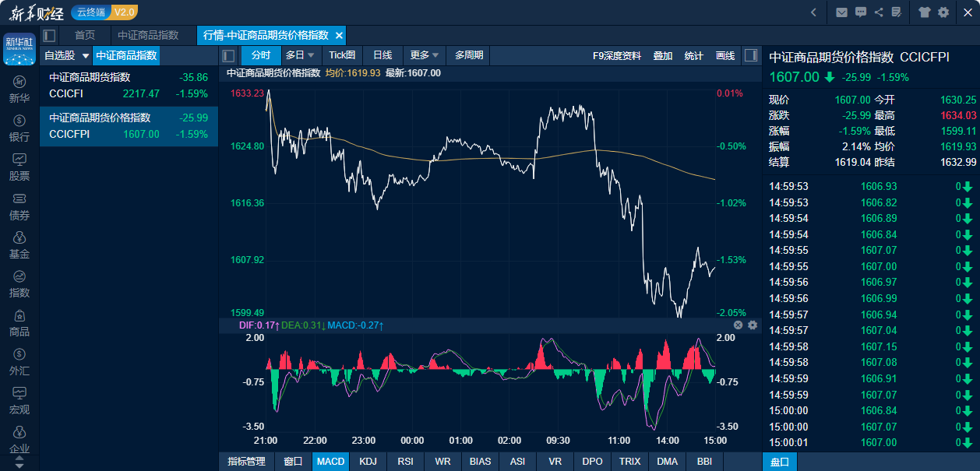Go to the 基金 (Funds) sidebar section

point(19,244)
